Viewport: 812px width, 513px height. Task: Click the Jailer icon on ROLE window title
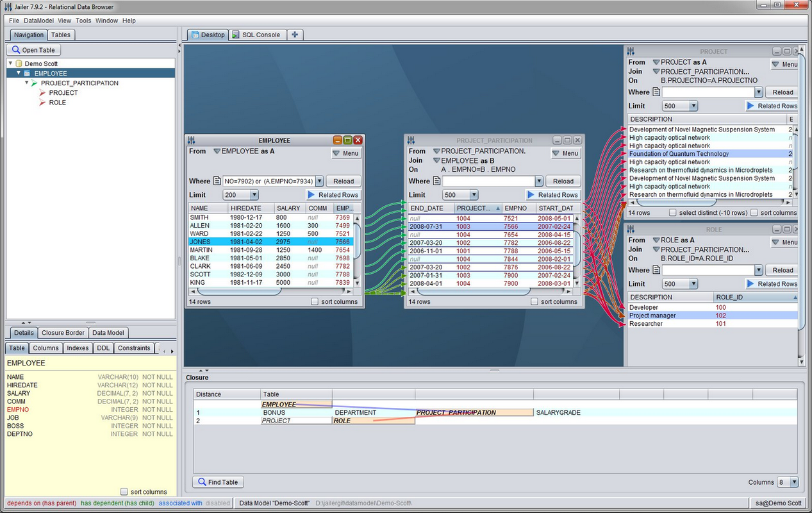tap(631, 229)
